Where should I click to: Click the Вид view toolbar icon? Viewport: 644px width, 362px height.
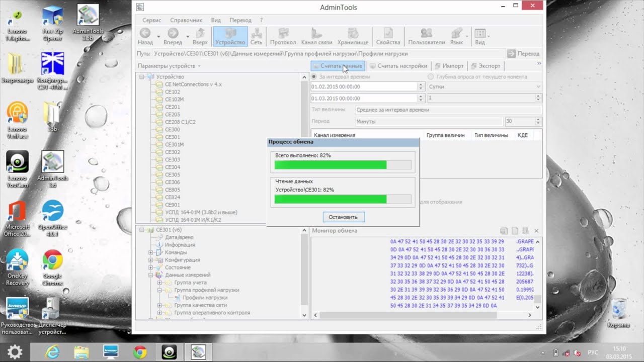tap(480, 36)
